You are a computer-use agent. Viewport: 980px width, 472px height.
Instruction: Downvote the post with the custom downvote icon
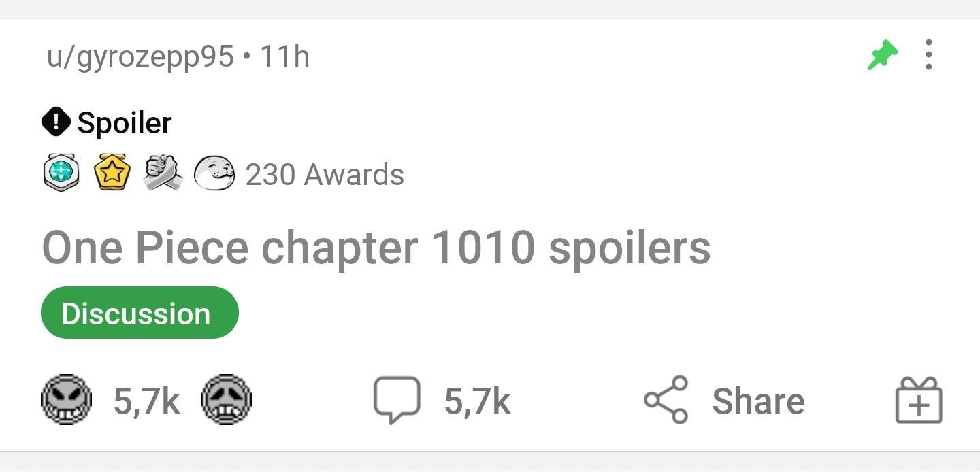(x=227, y=400)
